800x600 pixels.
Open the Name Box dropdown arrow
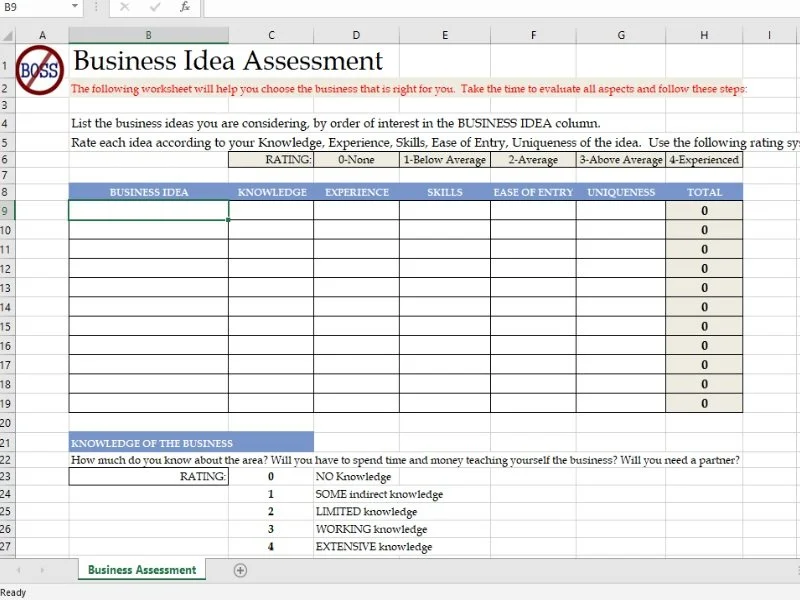[75, 6]
